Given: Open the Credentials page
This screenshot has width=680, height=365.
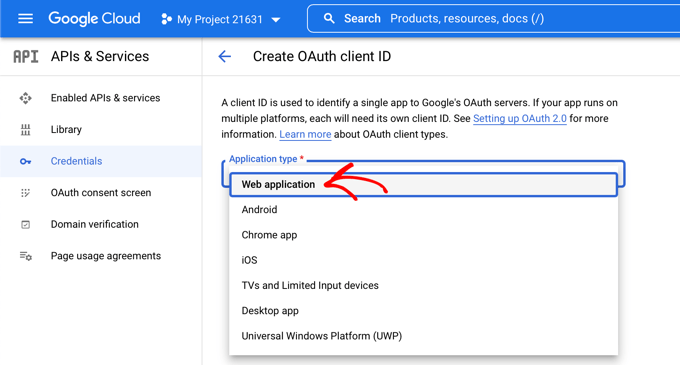Looking at the screenshot, I should click(x=76, y=161).
